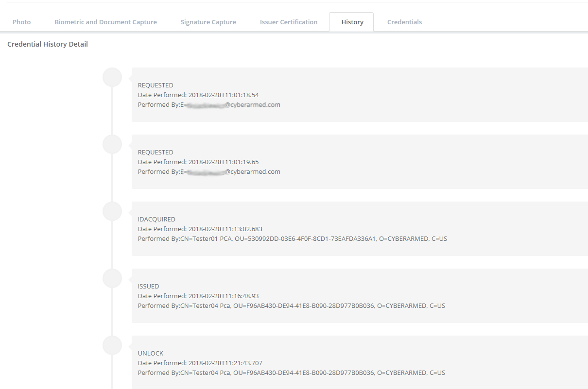
Task: Click date 2018-02-28T11:01:18.54 line
Action: pyautogui.click(x=198, y=95)
